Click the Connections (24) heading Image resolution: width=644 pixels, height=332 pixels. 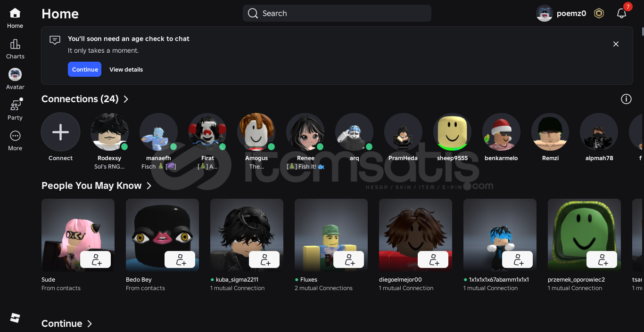coord(80,99)
